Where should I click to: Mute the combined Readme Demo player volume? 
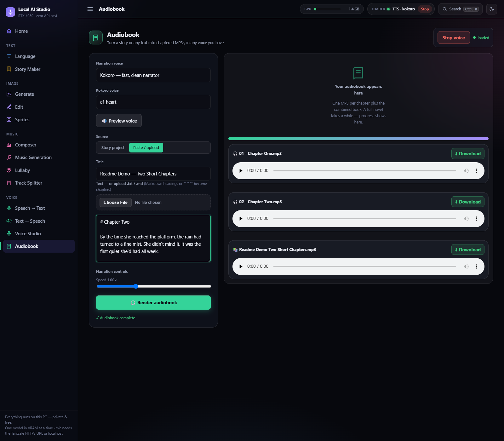coord(466,266)
